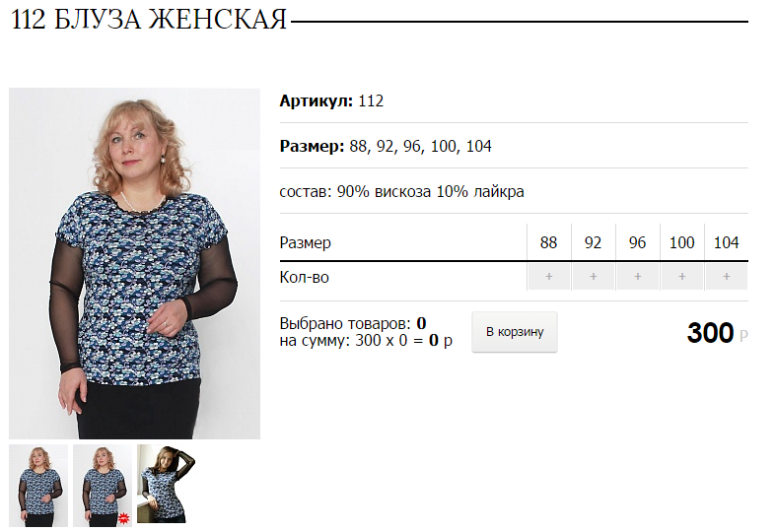Open the first blouse thumbnail
The width and height of the screenshot is (776, 532).
38,486
